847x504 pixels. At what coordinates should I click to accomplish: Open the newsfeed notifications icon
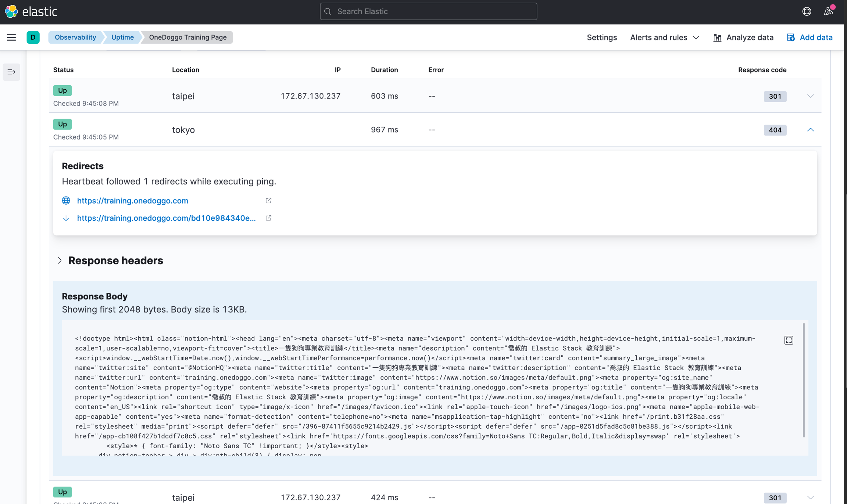pyautogui.click(x=828, y=11)
